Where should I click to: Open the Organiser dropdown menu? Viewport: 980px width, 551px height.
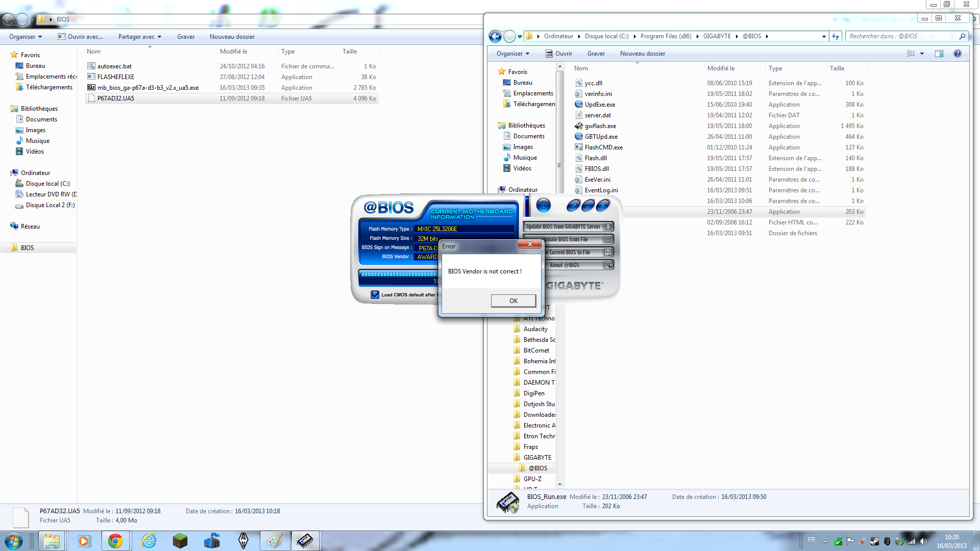[512, 54]
